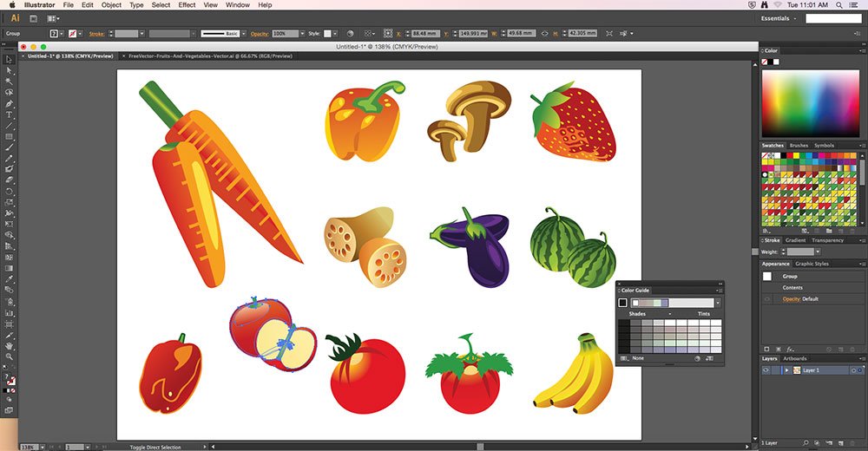
Task: Switch to the Artboards tab
Action: pos(795,358)
